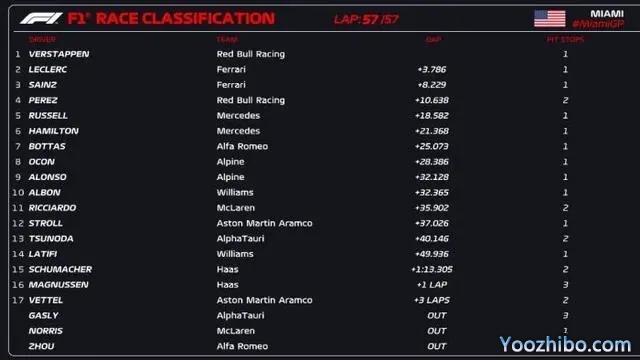Click the United States flag icon
Screen dimensions: 640x360
click(549, 19)
